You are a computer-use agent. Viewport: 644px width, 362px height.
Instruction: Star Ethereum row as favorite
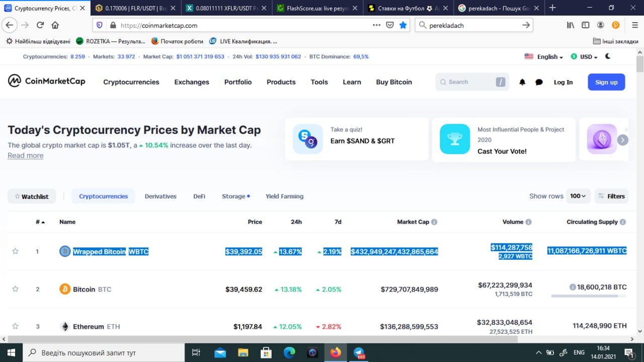15,326
